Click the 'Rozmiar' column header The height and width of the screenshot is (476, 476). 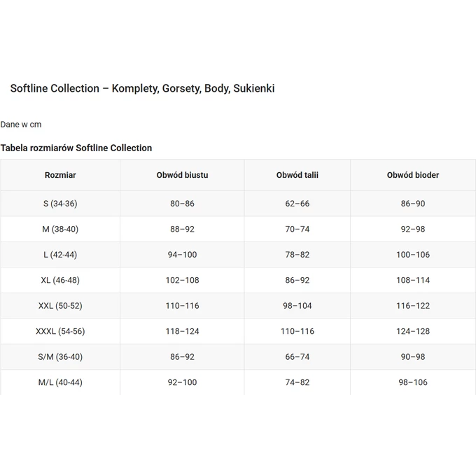click(60, 175)
